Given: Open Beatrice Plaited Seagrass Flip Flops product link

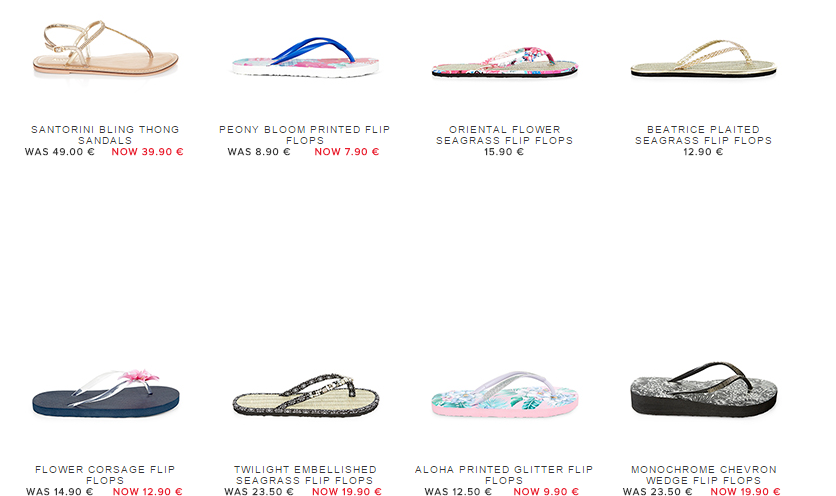Looking at the screenshot, I should click(x=703, y=135).
